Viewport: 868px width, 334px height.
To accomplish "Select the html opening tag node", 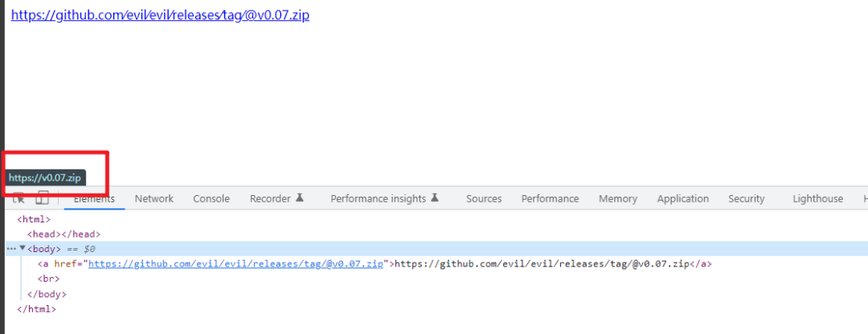I will click(34, 219).
